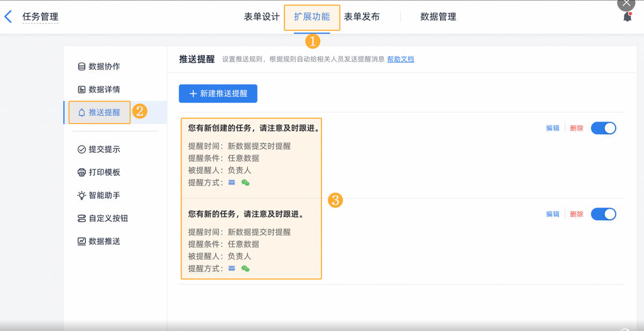Click the 数据详情 list icon

coord(82,90)
